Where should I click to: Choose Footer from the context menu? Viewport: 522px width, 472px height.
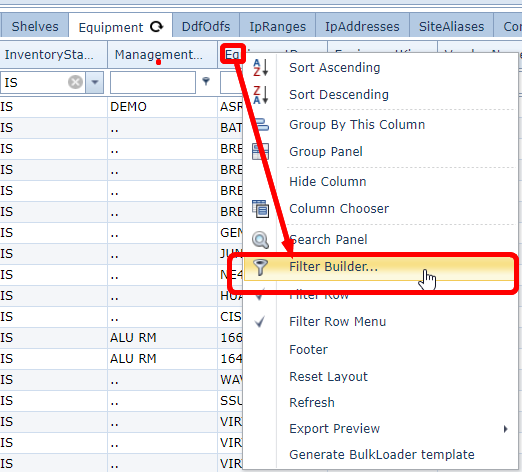pyautogui.click(x=308, y=350)
